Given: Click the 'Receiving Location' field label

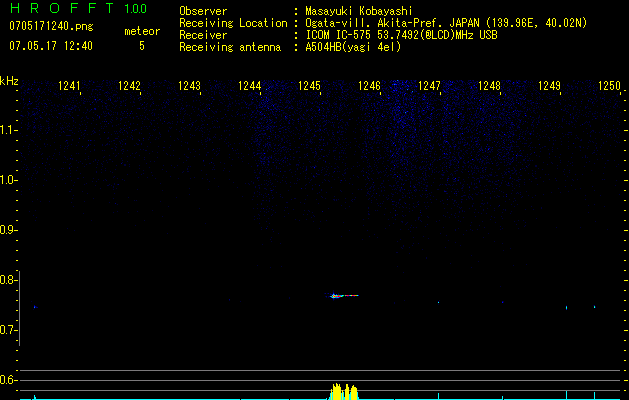Looking at the screenshot, I should [233, 23].
